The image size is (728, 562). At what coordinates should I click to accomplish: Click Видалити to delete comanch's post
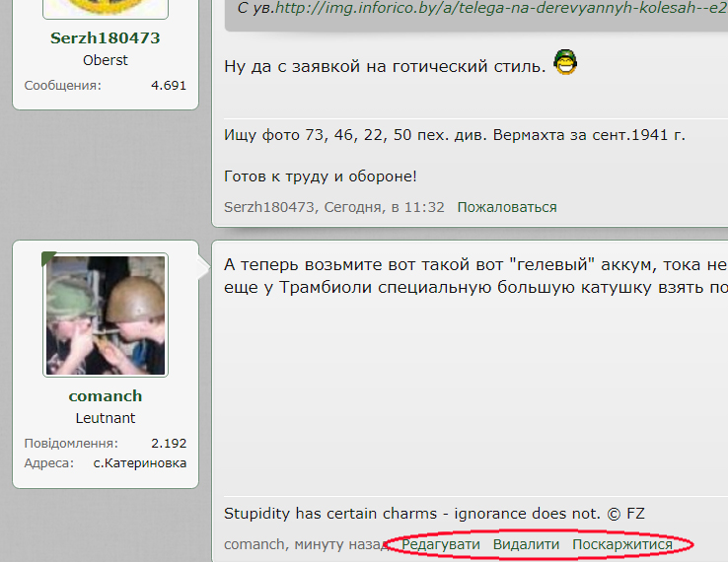click(526, 544)
